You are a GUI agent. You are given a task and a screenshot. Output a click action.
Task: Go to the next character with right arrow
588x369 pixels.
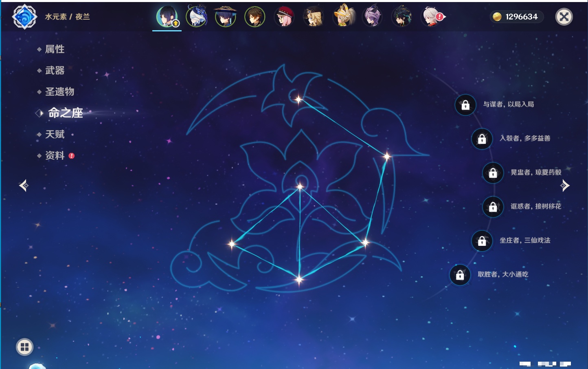coord(564,186)
